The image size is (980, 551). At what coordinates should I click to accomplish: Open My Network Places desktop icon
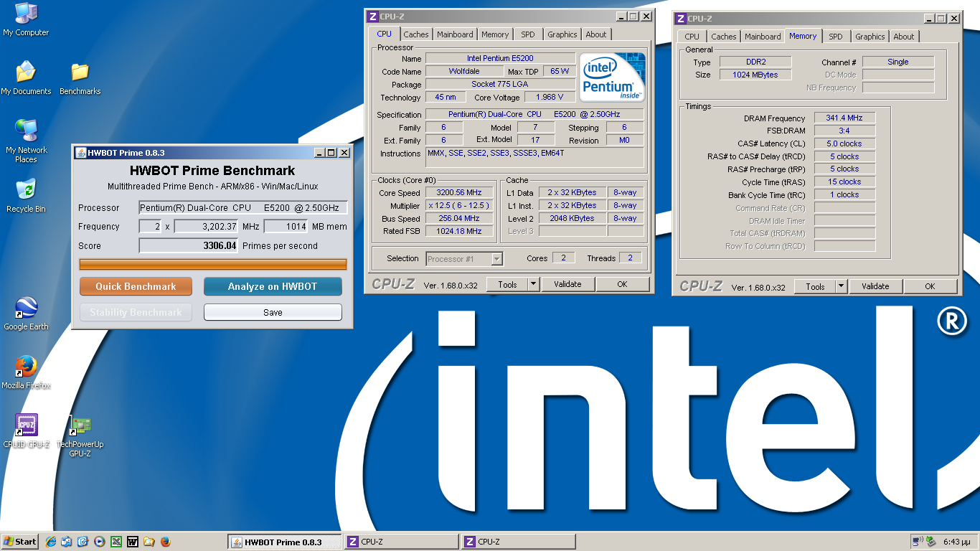[x=27, y=141]
